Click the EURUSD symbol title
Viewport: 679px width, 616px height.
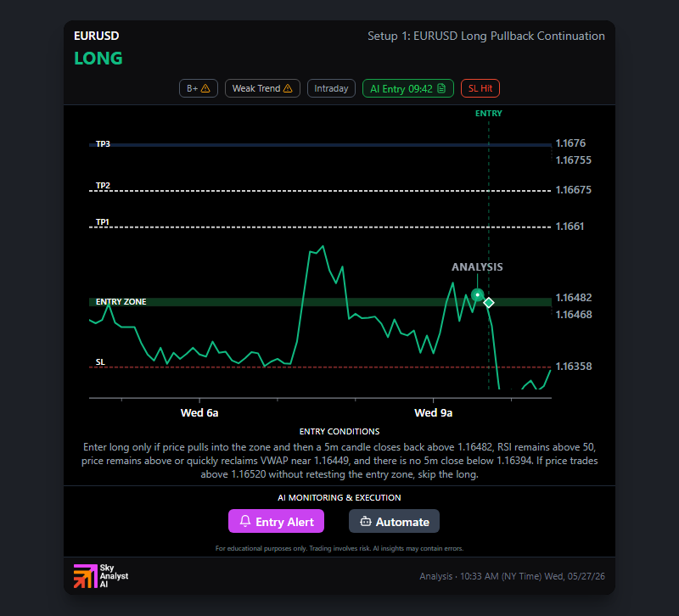[96, 36]
